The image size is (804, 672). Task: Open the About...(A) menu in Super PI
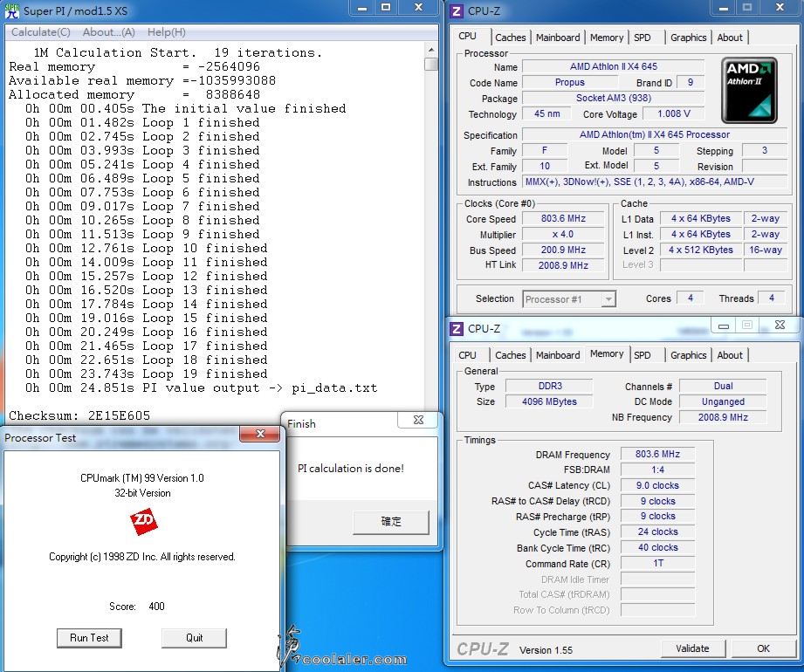[x=109, y=32]
